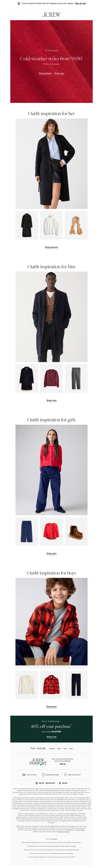Click the red plaid shirt thumbnail

tap(51, 684)
